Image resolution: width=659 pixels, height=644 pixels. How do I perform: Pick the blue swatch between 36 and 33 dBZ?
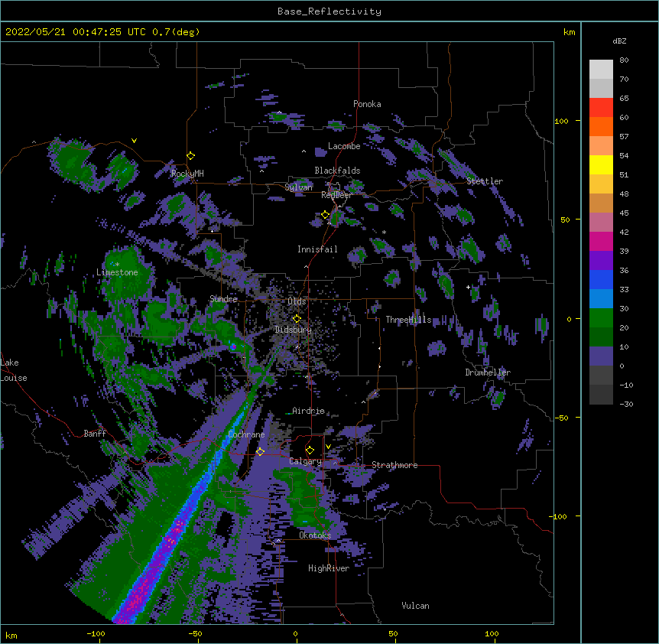coord(601,280)
